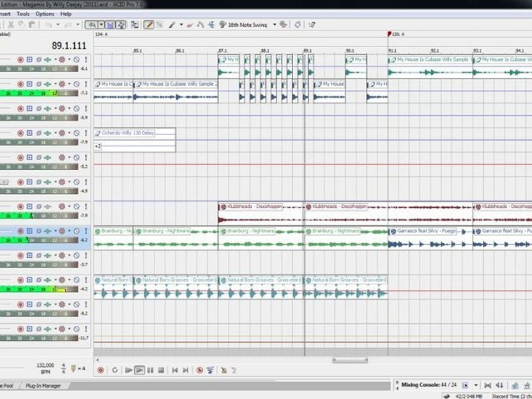
Task: Click the Cut scissors icon in toolbar
Action: pos(11,24)
